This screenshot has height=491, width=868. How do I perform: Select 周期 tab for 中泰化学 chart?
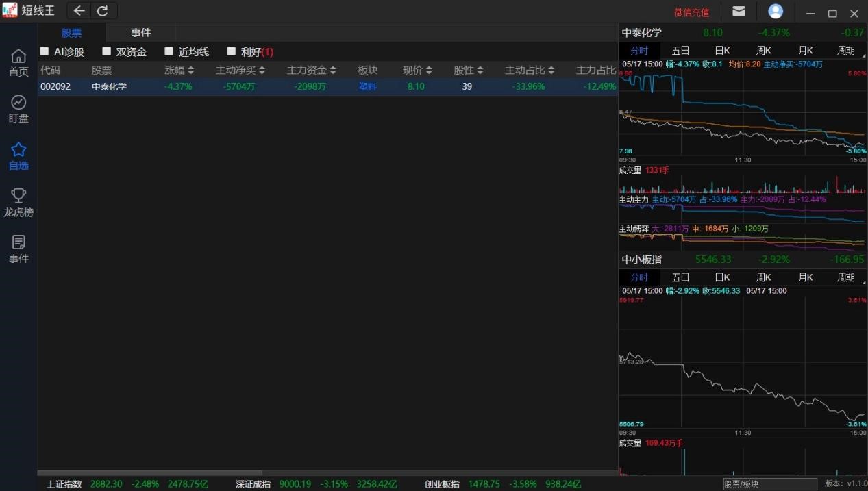846,50
